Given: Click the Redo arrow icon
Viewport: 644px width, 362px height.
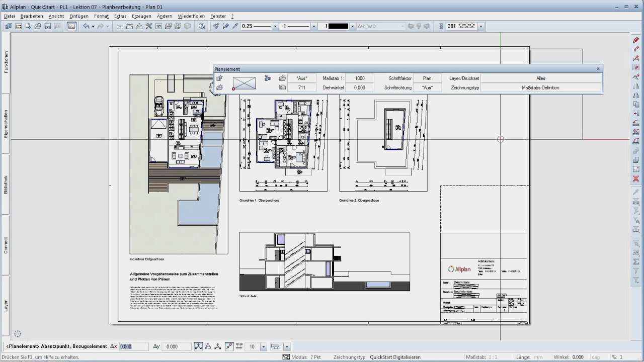Looking at the screenshot, I should click(x=101, y=26).
